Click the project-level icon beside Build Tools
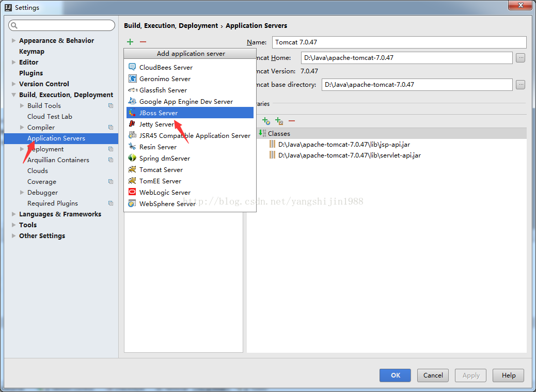The width and height of the screenshot is (536, 392). click(x=111, y=105)
